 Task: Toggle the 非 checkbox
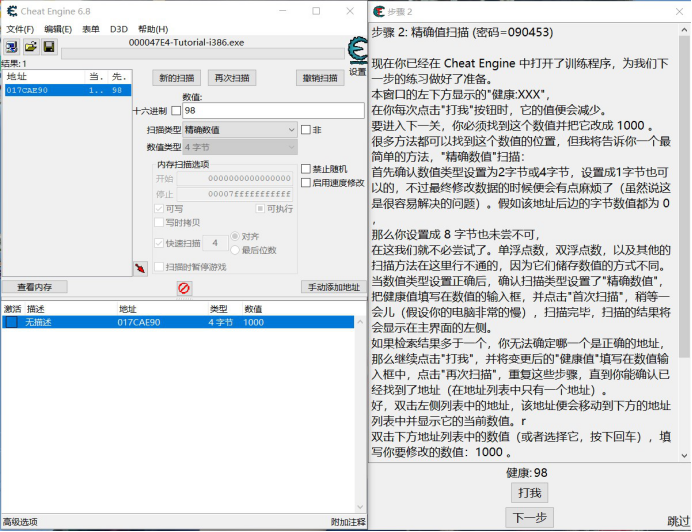(x=306, y=130)
